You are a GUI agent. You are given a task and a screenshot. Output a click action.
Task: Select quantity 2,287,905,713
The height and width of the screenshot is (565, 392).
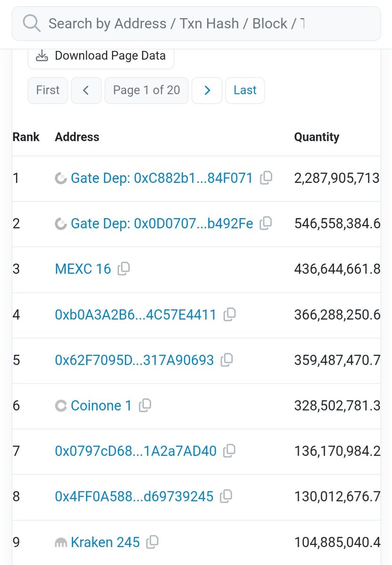click(337, 178)
